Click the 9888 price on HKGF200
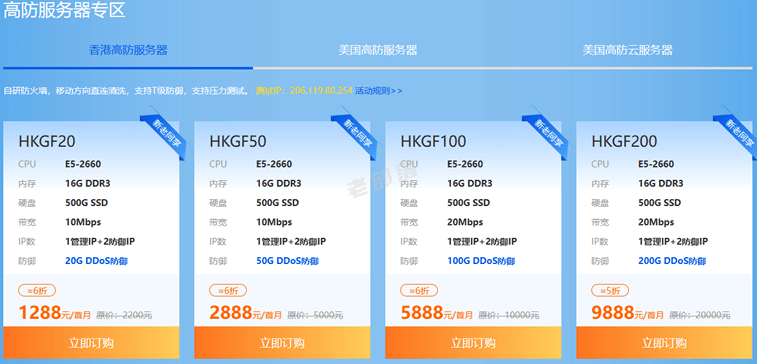The width and height of the screenshot is (757, 364). click(x=613, y=313)
